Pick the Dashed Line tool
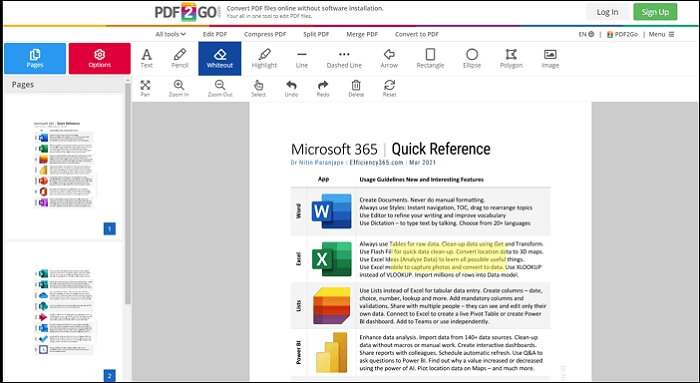700x383 pixels. [344, 58]
